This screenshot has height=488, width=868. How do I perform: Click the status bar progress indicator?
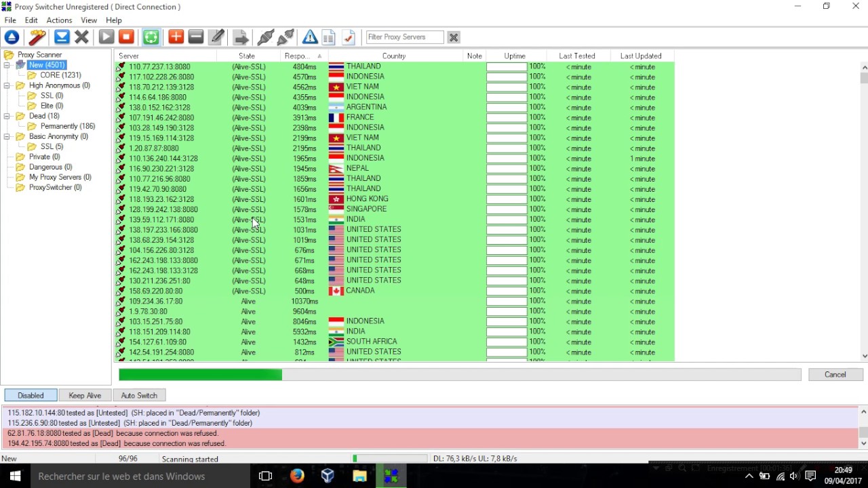[x=390, y=459]
